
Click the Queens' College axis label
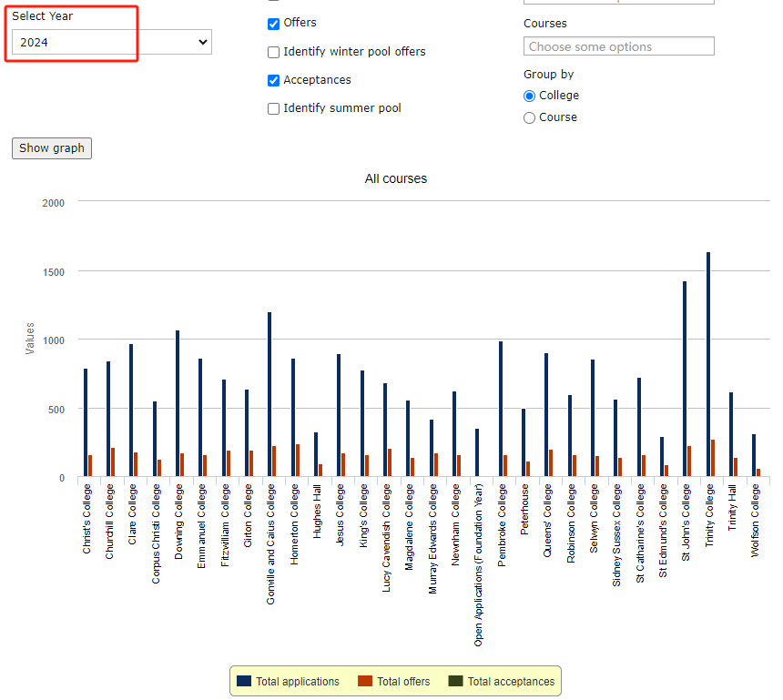548,521
